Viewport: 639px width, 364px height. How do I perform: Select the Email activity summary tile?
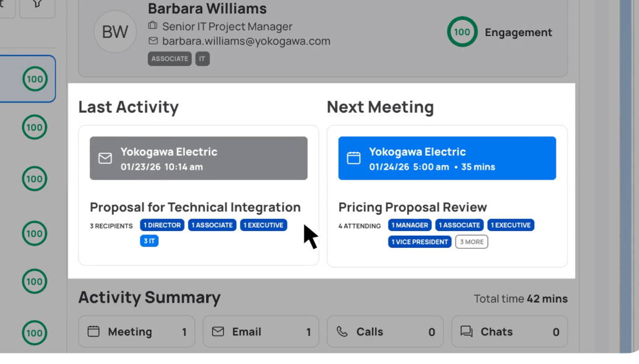261,331
